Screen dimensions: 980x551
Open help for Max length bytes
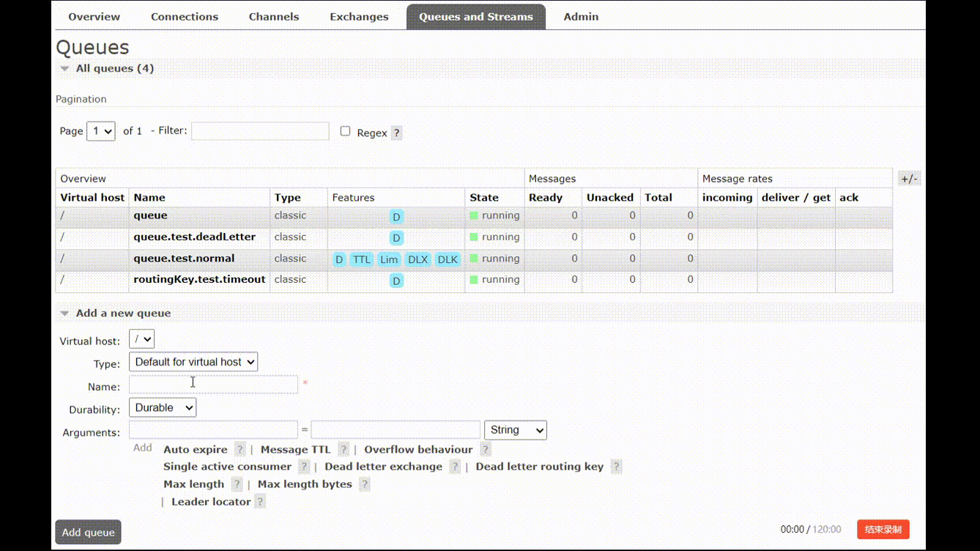click(x=364, y=484)
